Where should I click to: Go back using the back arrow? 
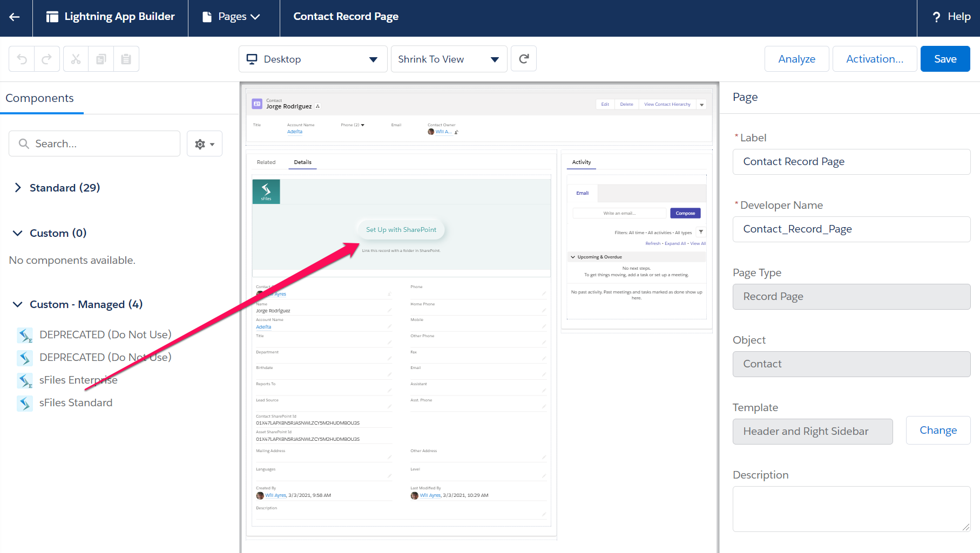click(x=15, y=17)
